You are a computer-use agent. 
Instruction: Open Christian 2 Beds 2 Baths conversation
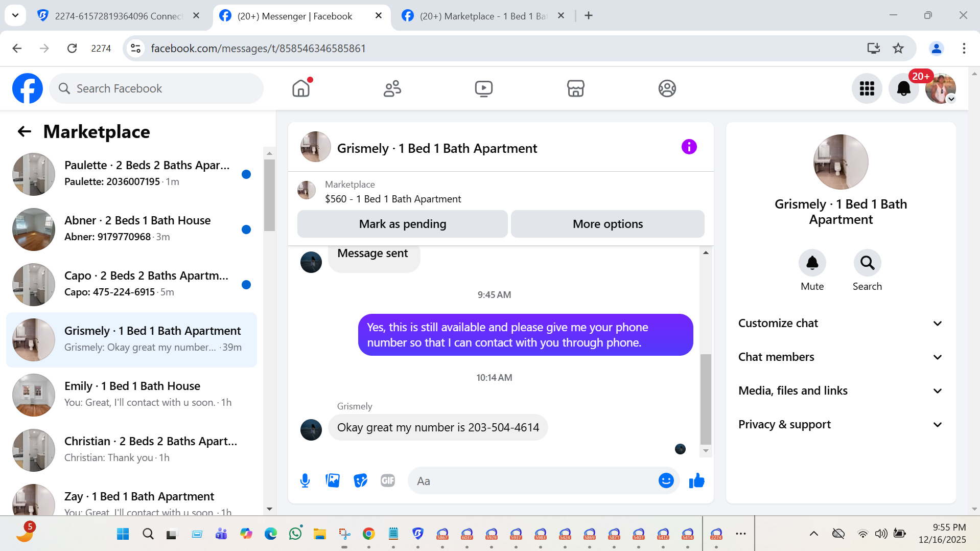[131, 450]
